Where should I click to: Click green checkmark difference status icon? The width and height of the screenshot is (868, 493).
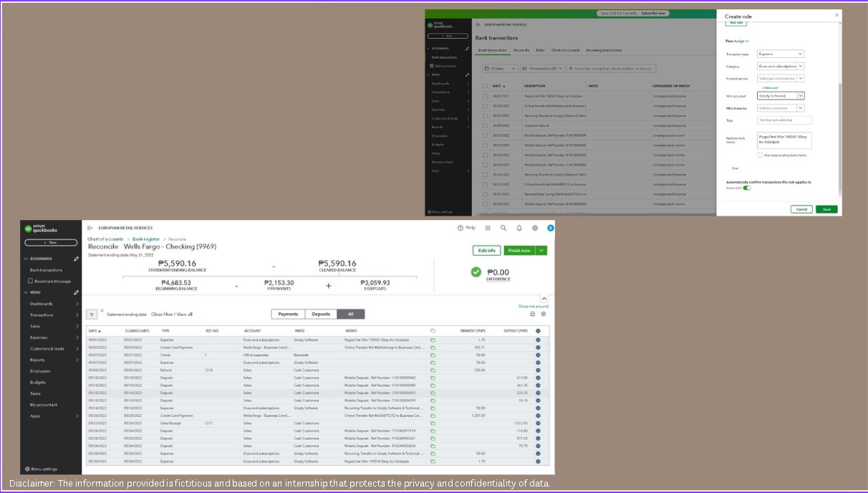(476, 272)
